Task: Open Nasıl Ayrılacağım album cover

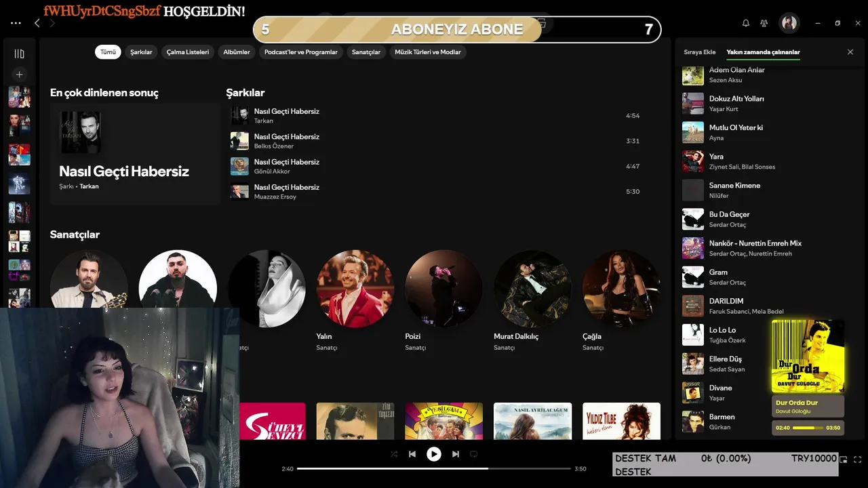Action: [x=532, y=421]
